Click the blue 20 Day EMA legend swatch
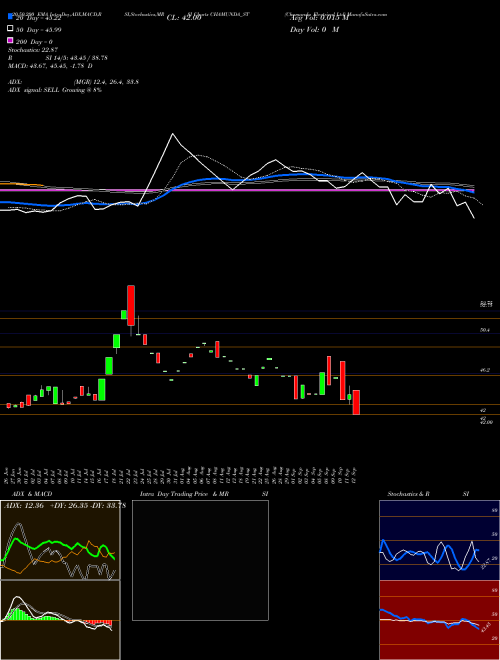Viewport: 500px width, 660px height. [x=10, y=17]
